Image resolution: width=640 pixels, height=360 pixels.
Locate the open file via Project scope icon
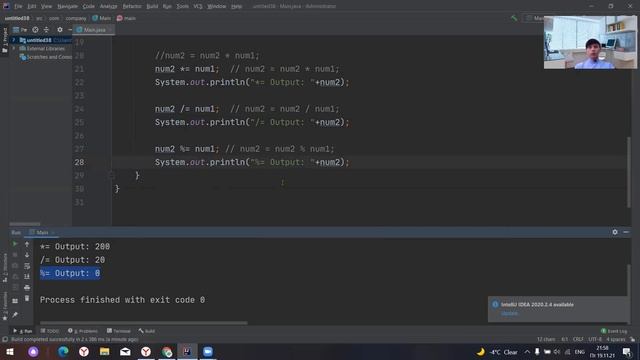[x=36, y=30]
